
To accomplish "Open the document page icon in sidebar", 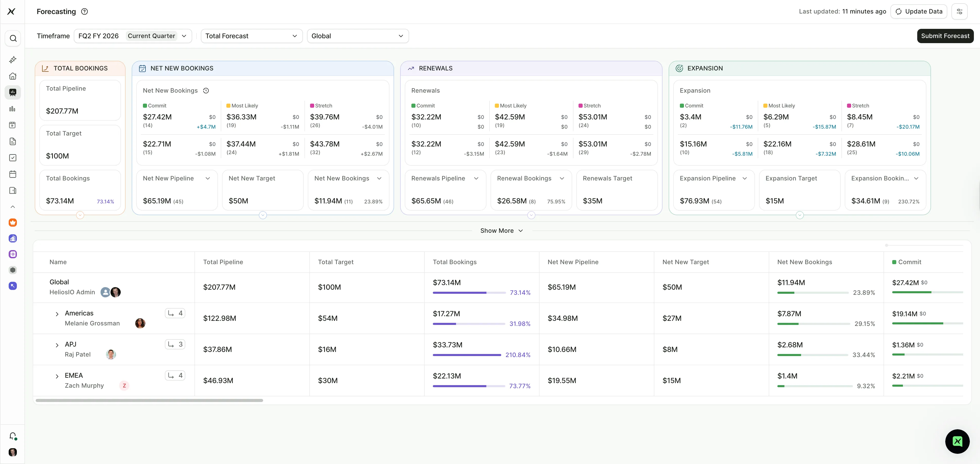I will click(x=13, y=141).
